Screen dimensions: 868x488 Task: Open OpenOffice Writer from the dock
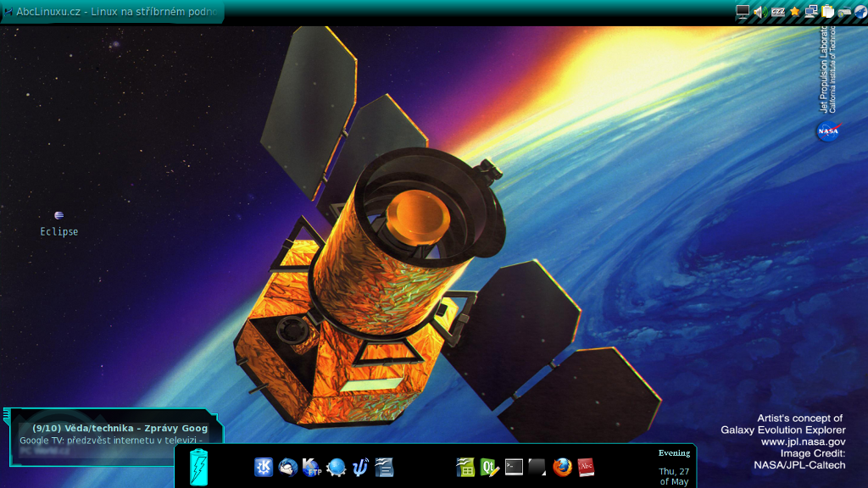click(384, 468)
